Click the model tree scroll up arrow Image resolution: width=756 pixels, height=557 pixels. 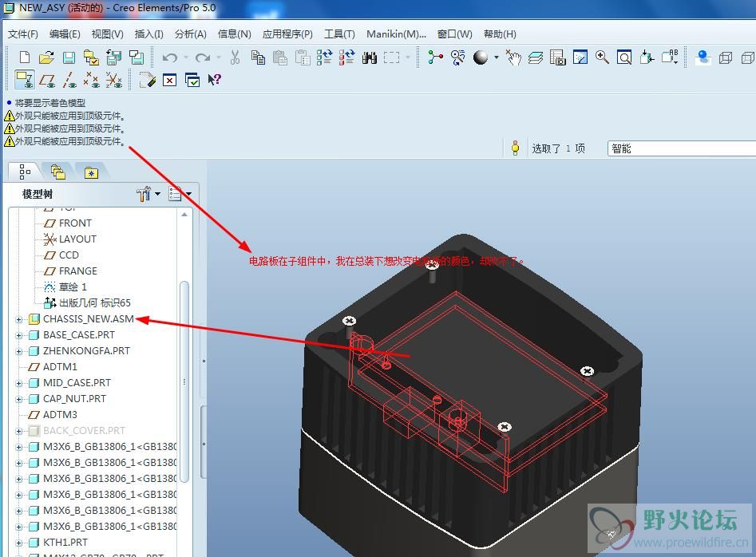[184, 215]
